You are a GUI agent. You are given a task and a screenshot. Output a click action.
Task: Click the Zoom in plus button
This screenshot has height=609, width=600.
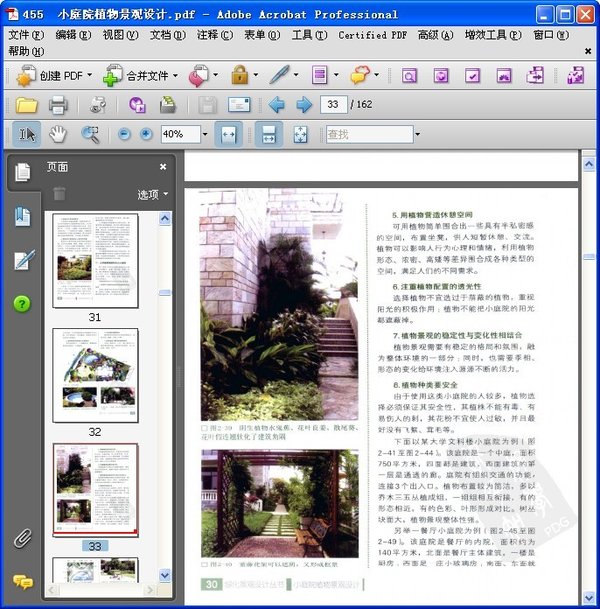[146, 134]
